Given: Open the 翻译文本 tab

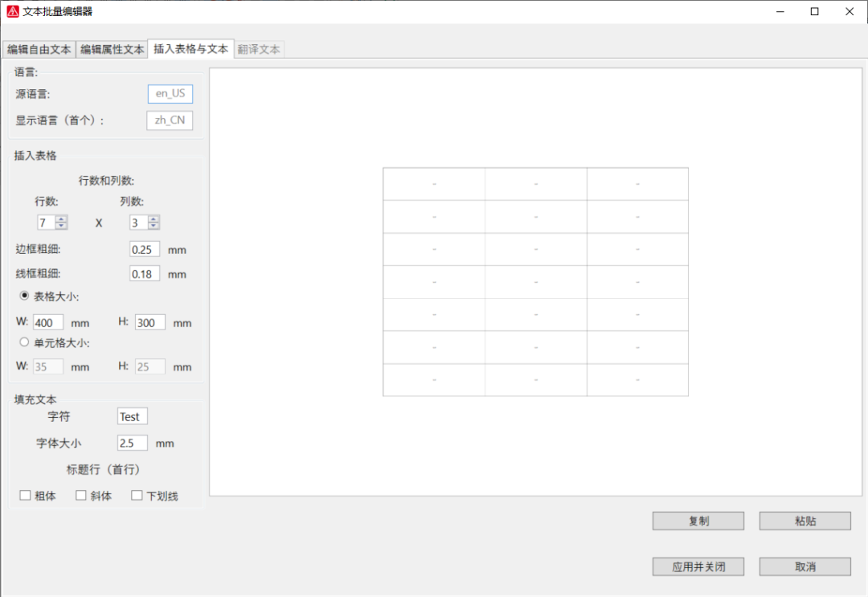Looking at the screenshot, I should 259,49.
